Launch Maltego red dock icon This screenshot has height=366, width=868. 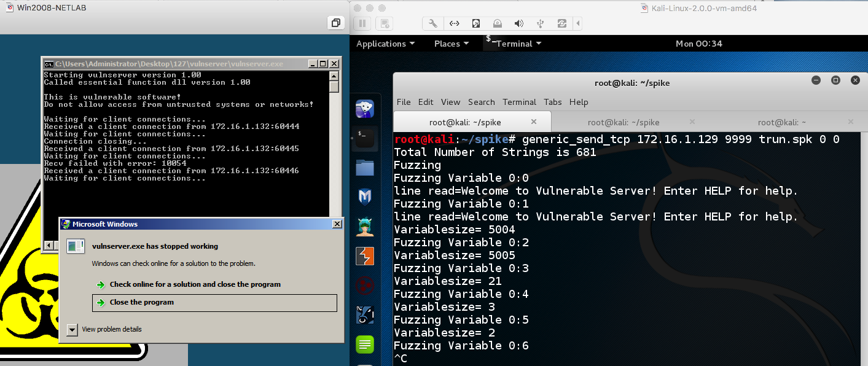(x=365, y=285)
